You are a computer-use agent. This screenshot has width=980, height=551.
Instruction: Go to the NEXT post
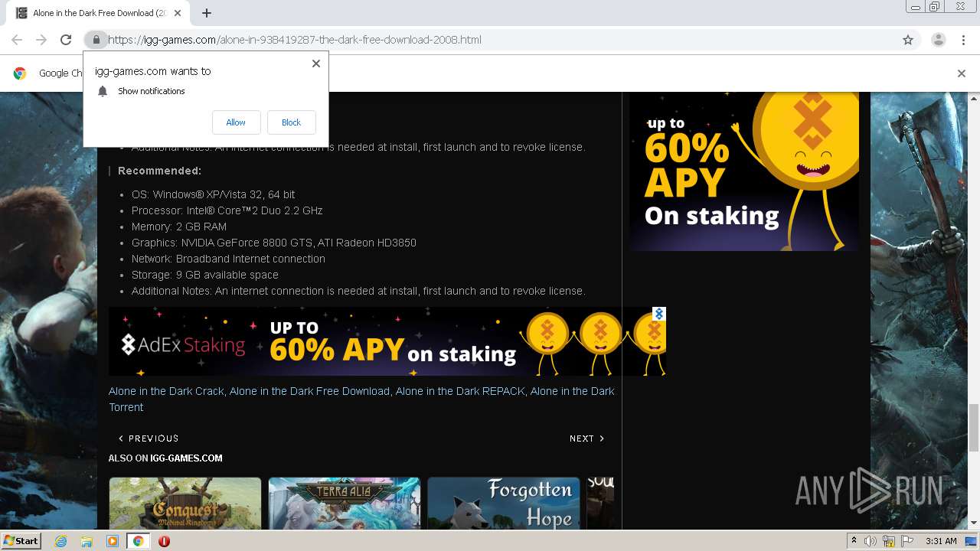[x=587, y=439]
